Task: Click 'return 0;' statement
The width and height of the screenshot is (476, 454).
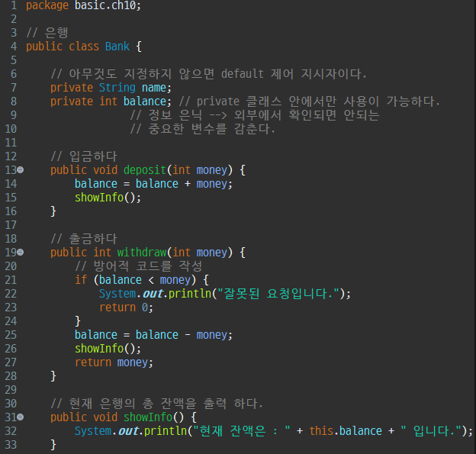Action: click(x=127, y=307)
